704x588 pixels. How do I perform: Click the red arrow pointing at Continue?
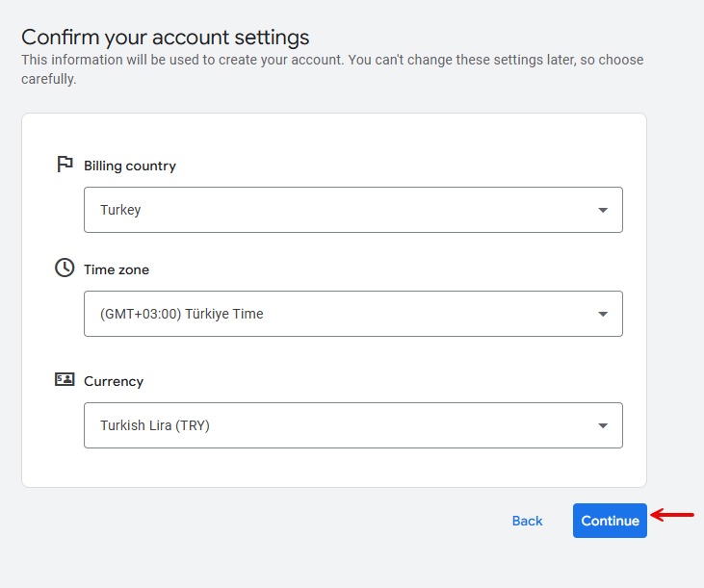click(673, 515)
